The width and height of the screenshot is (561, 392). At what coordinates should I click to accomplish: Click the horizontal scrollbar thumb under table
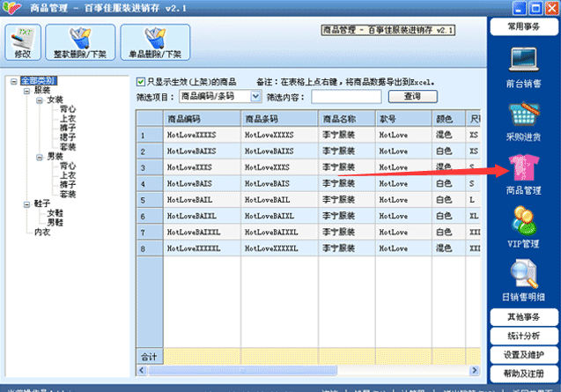click(x=242, y=370)
